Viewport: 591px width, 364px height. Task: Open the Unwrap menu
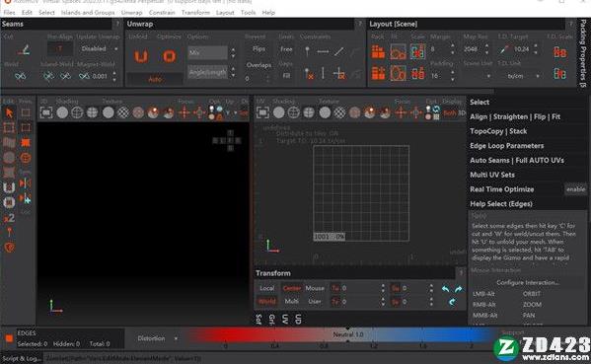[131, 13]
